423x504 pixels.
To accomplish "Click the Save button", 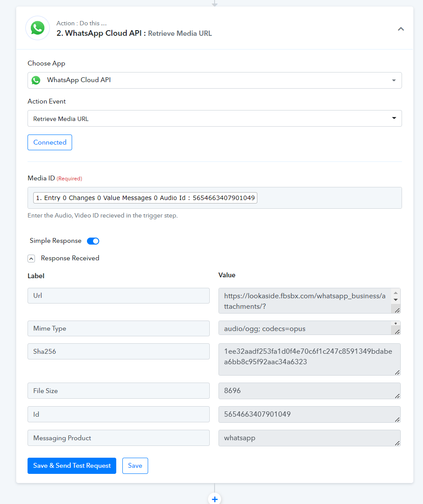I will coord(135,466).
